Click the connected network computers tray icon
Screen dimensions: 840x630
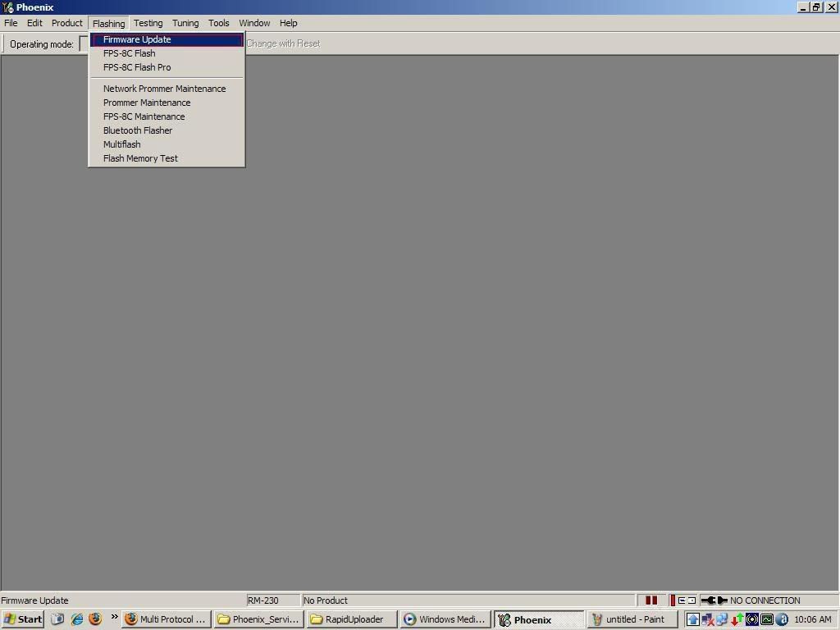(722, 620)
